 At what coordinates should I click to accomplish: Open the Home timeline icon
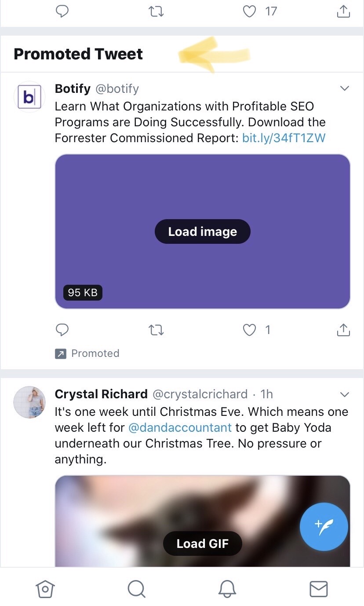tap(46, 589)
